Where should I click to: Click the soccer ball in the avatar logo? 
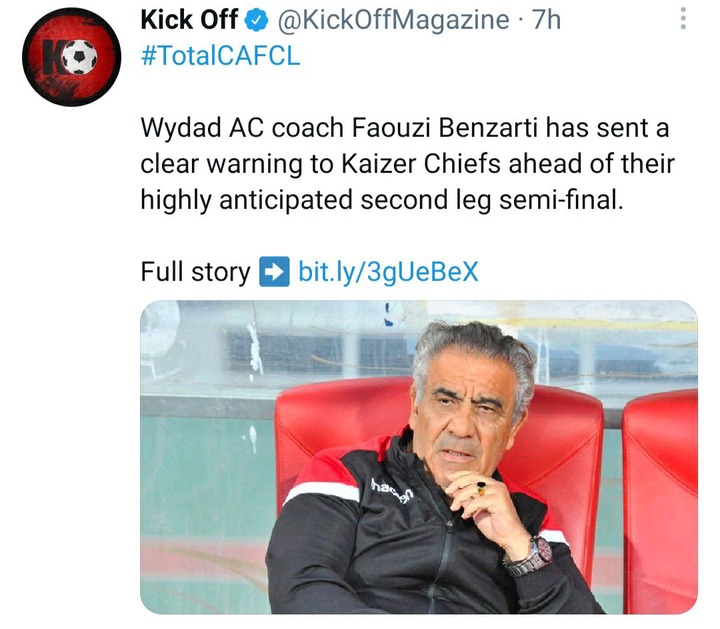[x=79, y=58]
